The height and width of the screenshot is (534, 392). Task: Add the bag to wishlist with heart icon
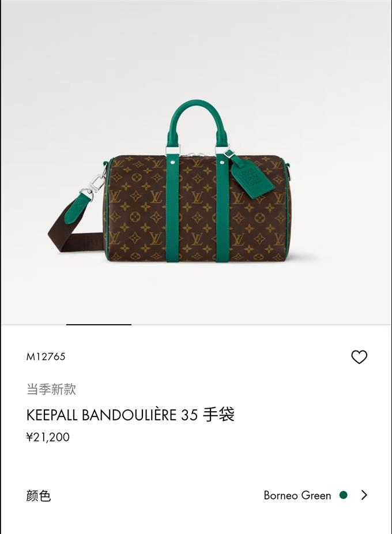[359, 357]
